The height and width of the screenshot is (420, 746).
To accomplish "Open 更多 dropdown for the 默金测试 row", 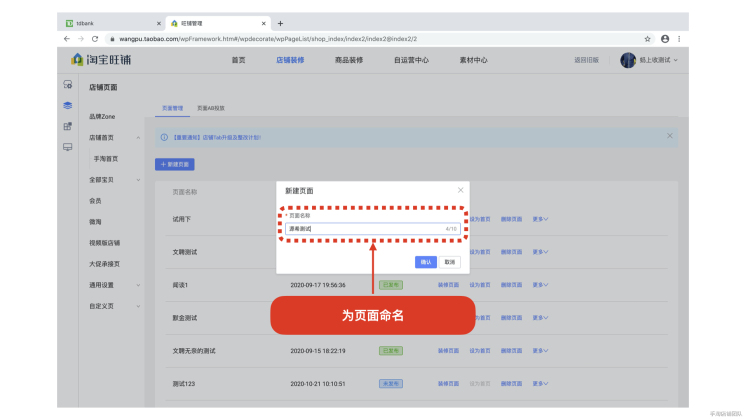I will point(540,318).
